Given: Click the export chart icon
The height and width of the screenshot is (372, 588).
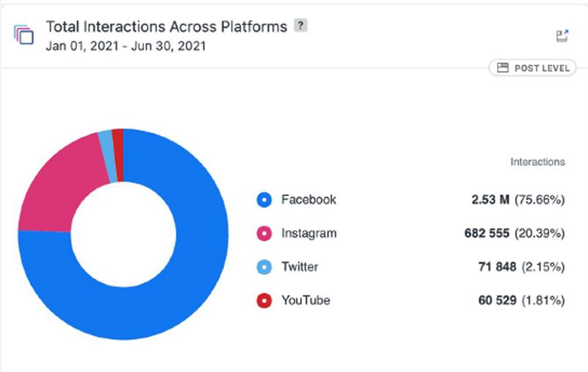Looking at the screenshot, I should pyautogui.click(x=562, y=36).
